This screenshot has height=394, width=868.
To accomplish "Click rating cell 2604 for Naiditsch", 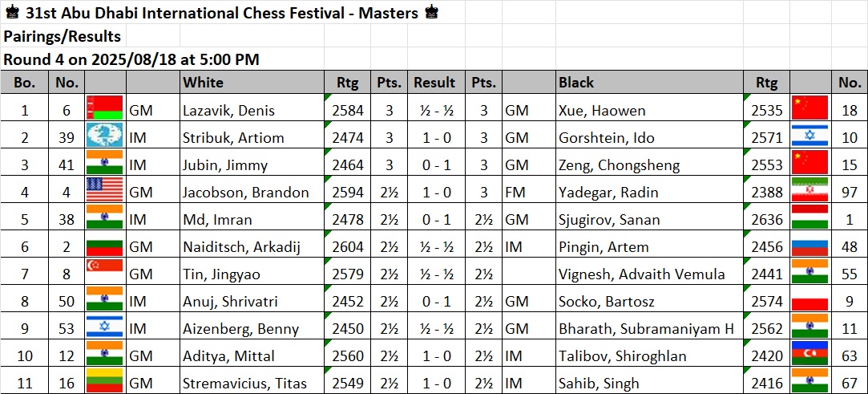I will (348, 246).
